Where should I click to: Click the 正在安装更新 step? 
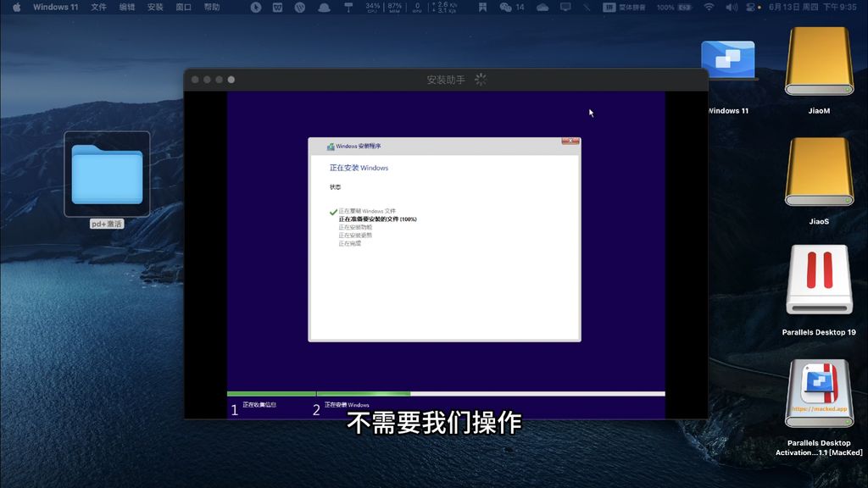(x=355, y=236)
